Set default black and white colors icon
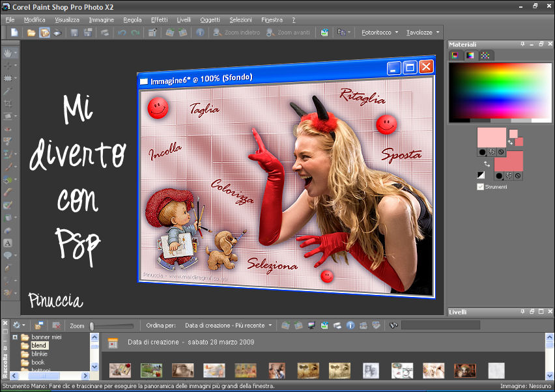Viewport: 555px width, 392px height. tap(481, 175)
